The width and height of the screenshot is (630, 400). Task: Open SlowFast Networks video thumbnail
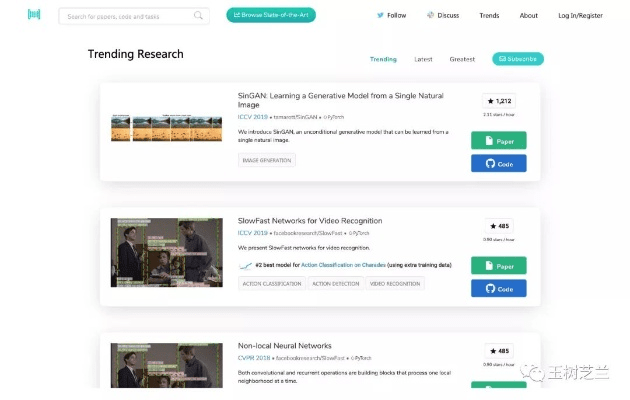coord(166,252)
